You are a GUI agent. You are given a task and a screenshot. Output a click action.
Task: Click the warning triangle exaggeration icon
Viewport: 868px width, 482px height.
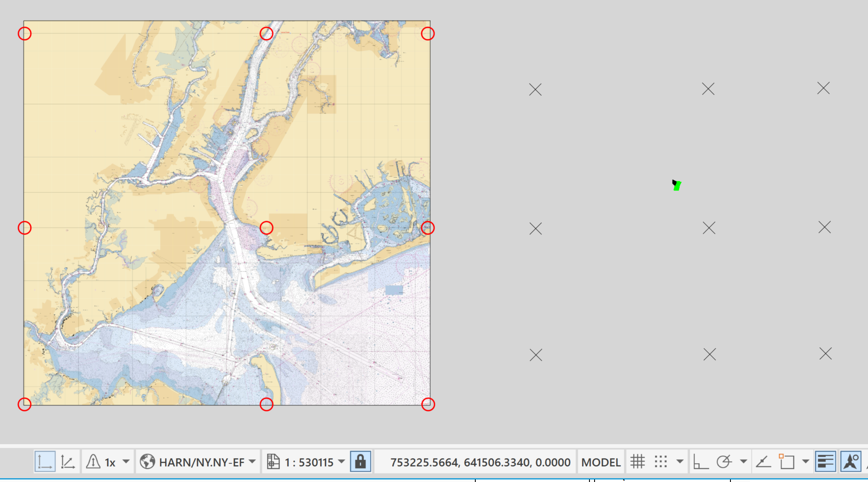(93, 462)
